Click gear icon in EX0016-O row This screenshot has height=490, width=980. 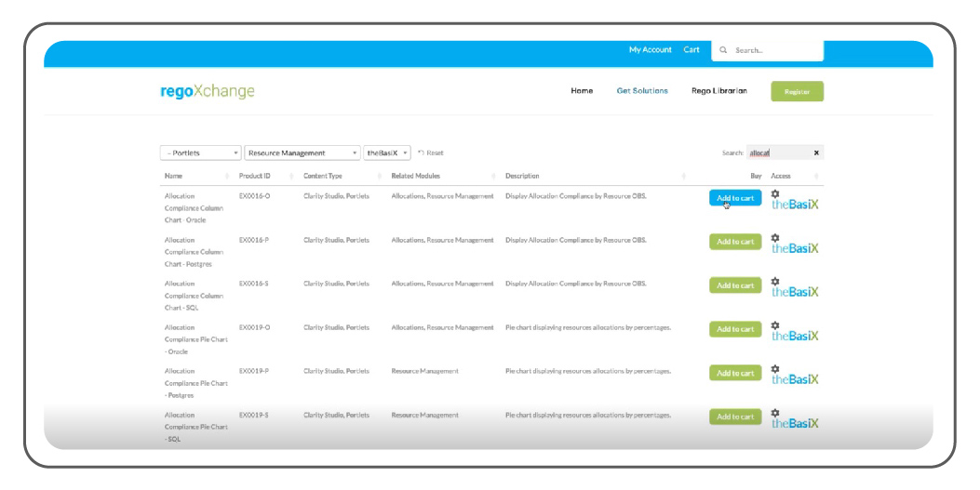775,194
